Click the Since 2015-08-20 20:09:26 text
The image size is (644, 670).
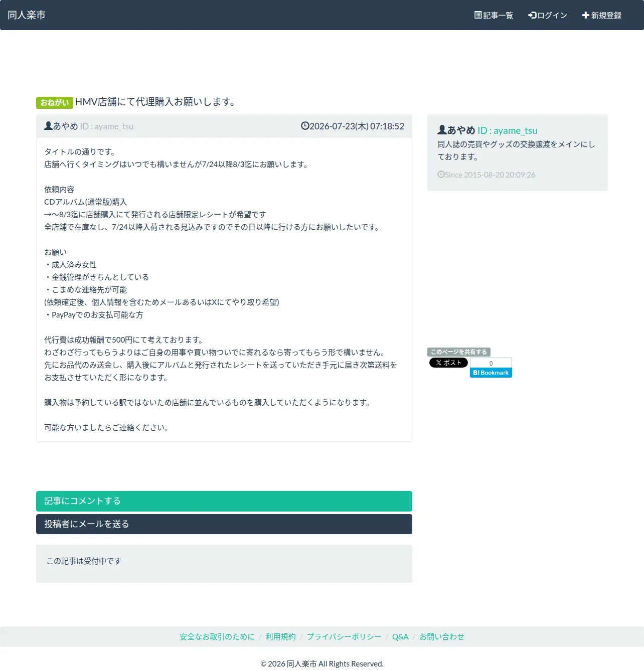click(490, 175)
